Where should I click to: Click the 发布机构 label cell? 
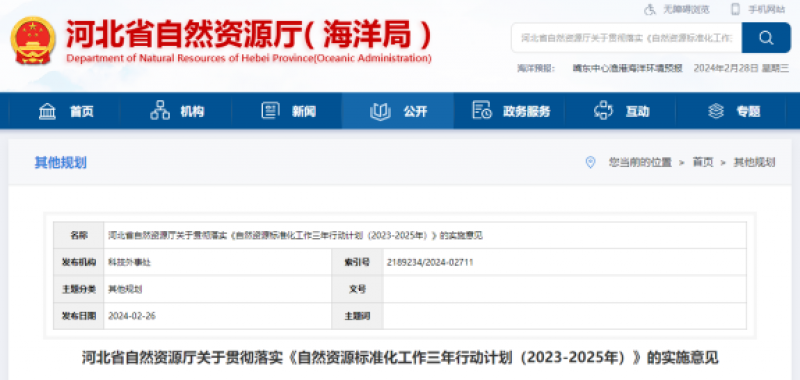(x=79, y=262)
